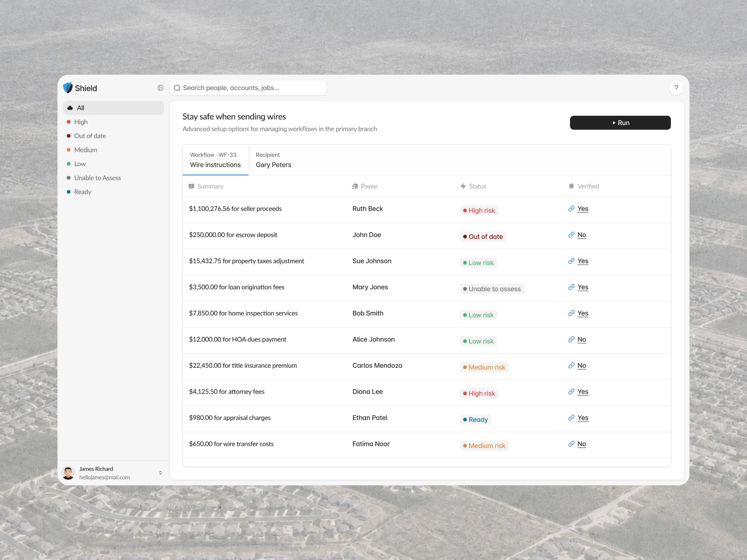Select '$1,100,276.56 for seller proceeds' summary
The image size is (747, 560).
pos(235,209)
